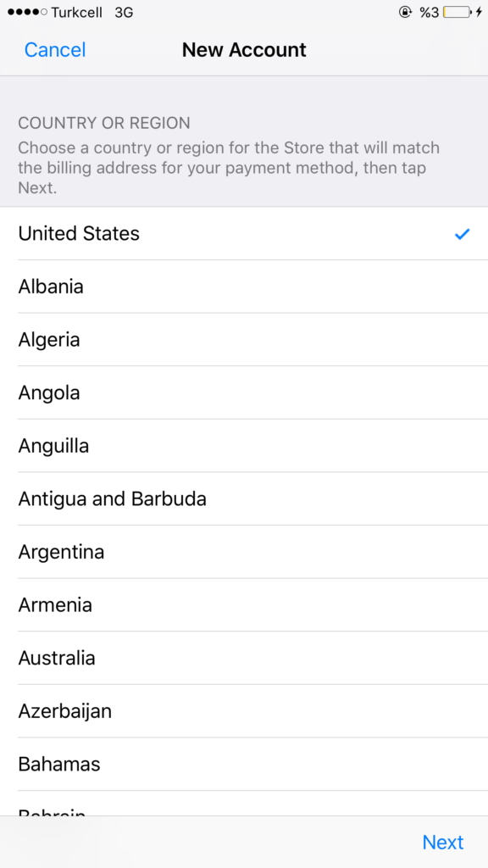The image size is (488, 868).
Task: Tap the battery icon in status bar
Action: click(x=457, y=12)
